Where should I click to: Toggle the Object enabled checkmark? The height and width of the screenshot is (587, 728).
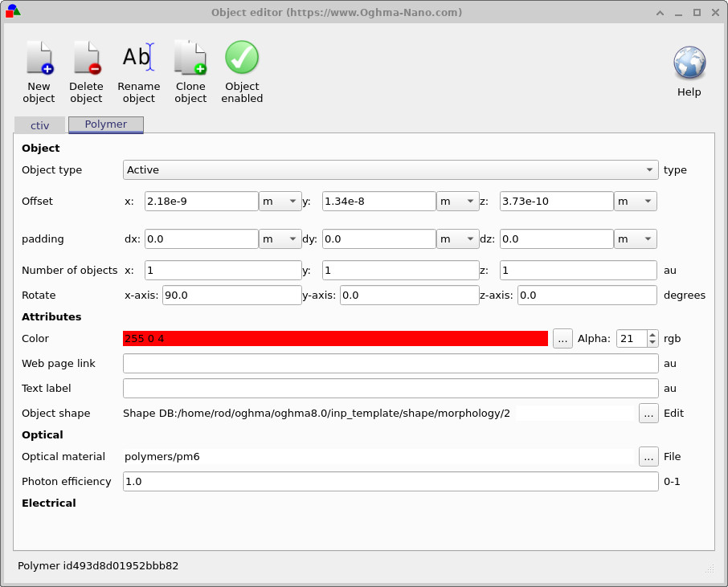[x=242, y=59]
